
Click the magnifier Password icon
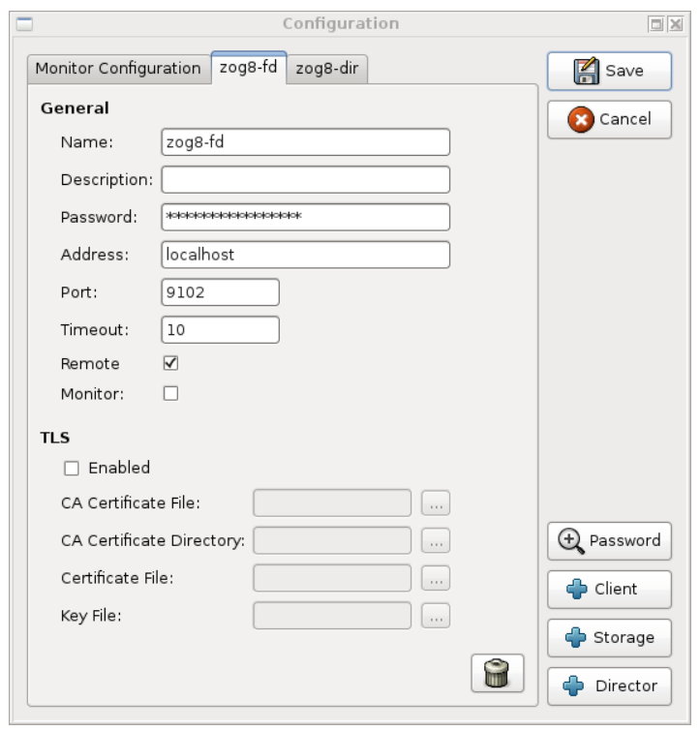(x=571, y=540)
